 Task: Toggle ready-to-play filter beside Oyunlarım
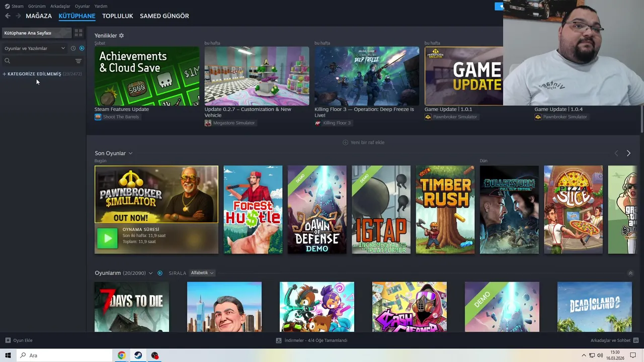(160, 273)
